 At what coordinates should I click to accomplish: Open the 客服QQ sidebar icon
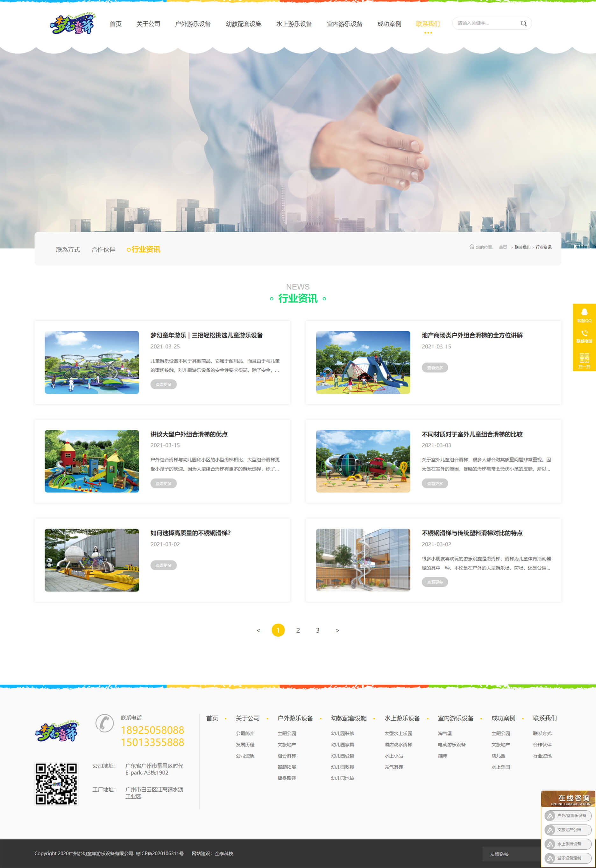click(x=584, y=315)
